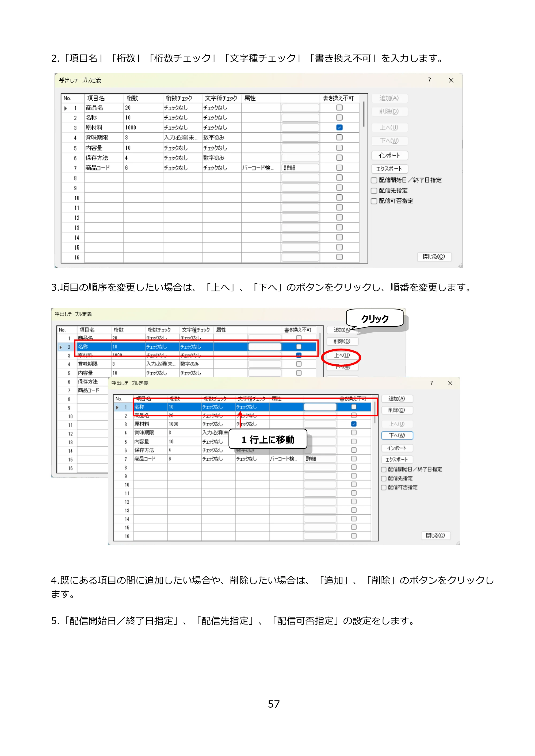This screenshot has width=535, height=756.
Task: Check 書き換え不可 for 賞味期限 row in step 2 dialog
Action: (339, 137)
